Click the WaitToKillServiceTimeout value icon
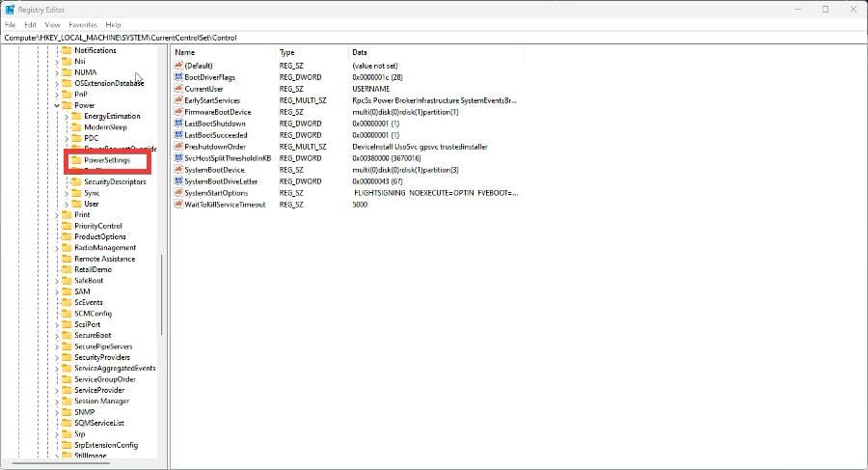This screenshot has width=868, height=470. pyautogui.click(x=178, y=205)
